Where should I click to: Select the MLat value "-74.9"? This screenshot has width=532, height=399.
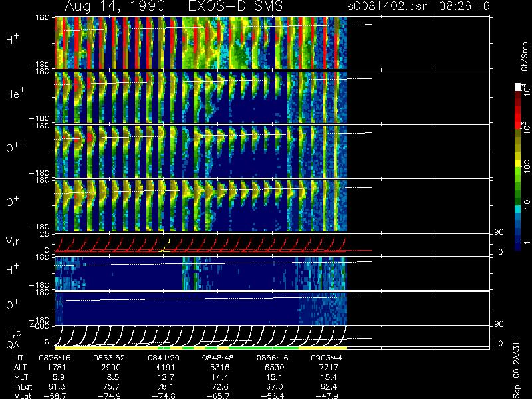109,396
